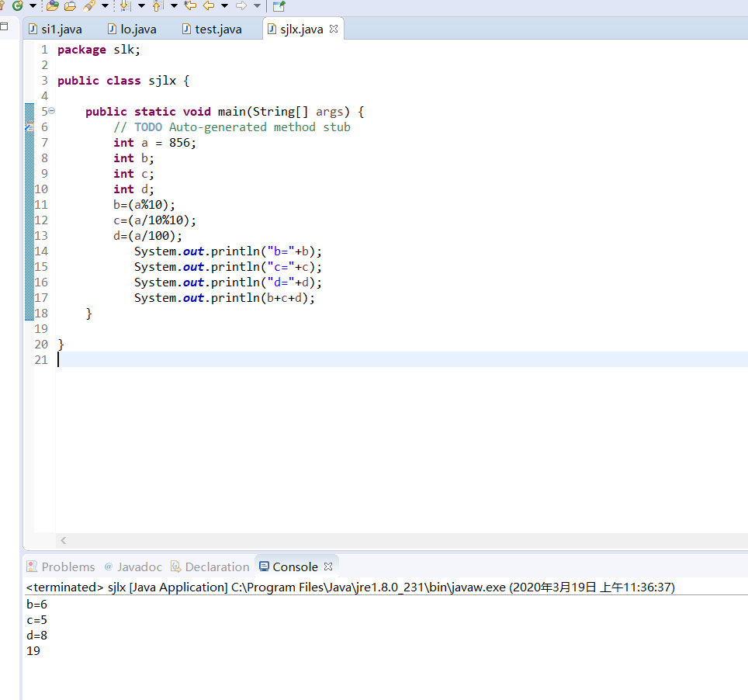Click the Back navigation arrow icon
The image size is (748, 700).
tap(209, 5)
